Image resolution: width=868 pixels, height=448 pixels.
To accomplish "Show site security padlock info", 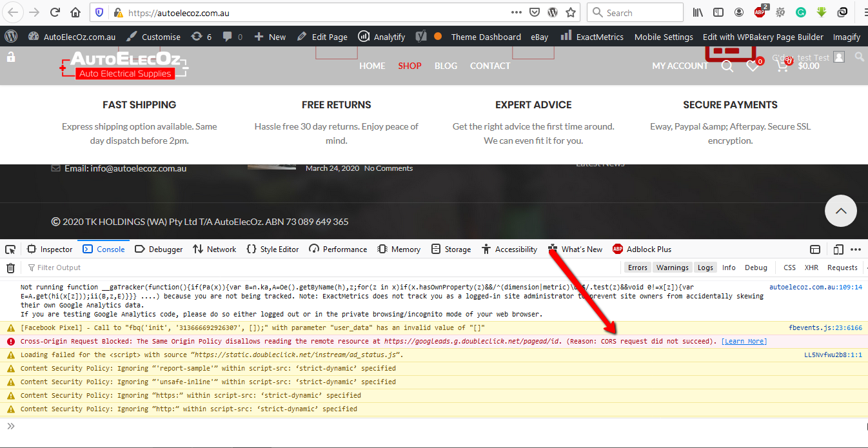I will point(117,12).
